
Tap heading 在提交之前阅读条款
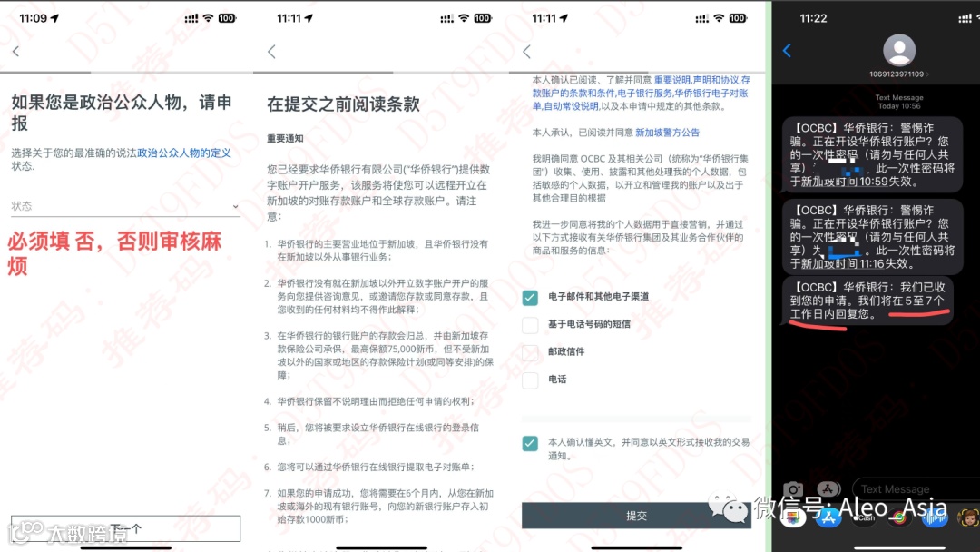click(x=343, y=103)
